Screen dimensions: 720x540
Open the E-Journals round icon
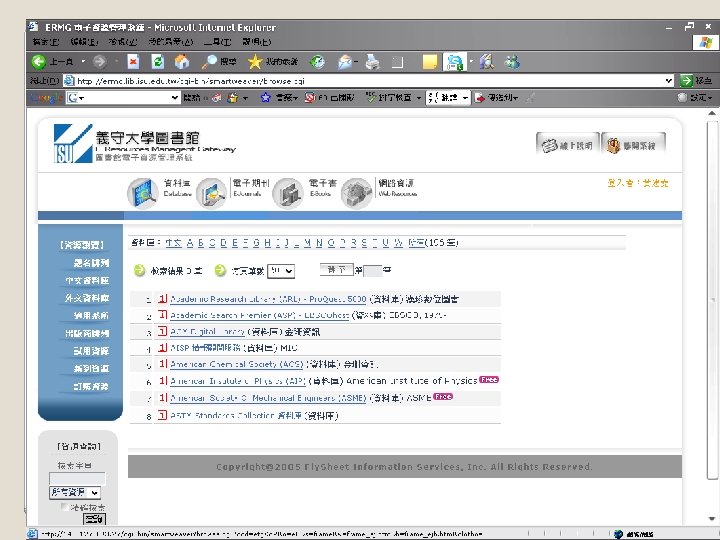(x=211, y=193)
